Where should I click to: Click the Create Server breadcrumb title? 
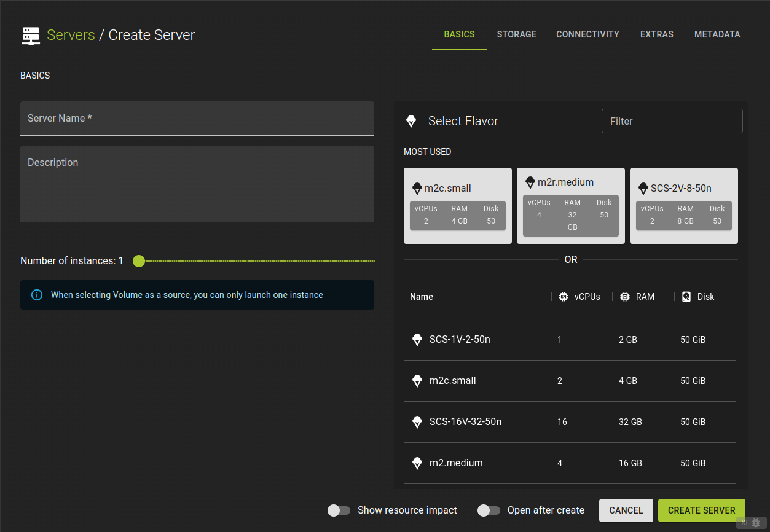tap(152, 35)
